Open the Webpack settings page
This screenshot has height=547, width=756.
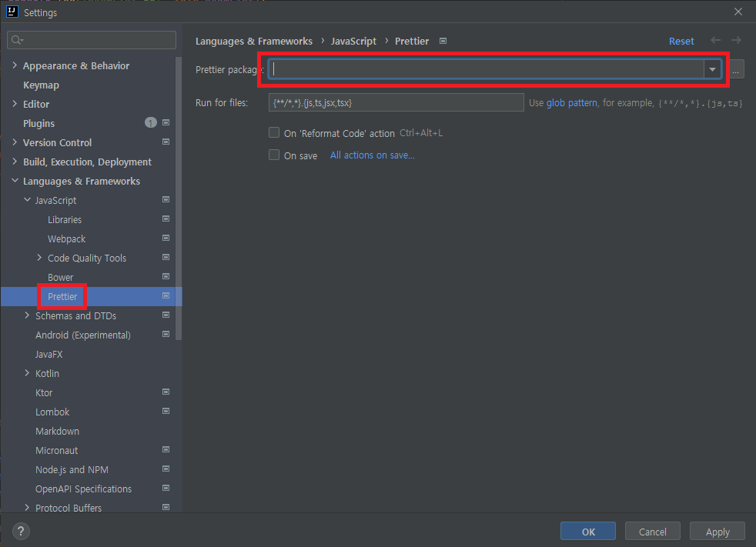(66, 239)
